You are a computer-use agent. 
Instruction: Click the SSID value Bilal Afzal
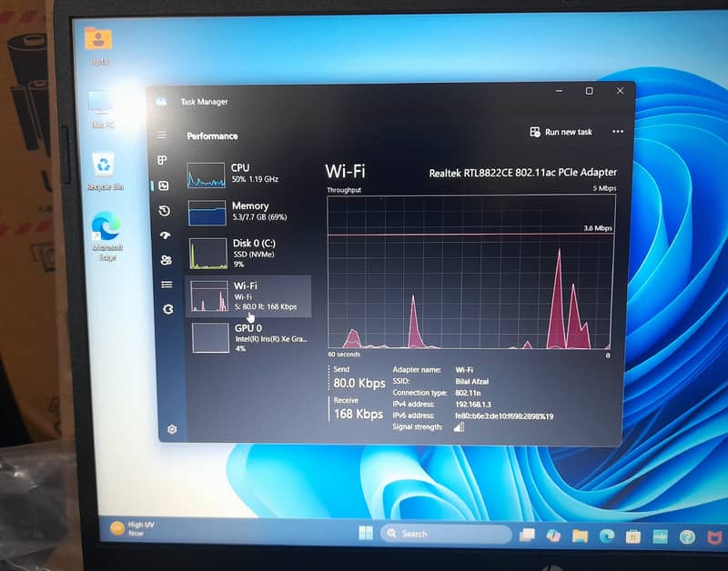[x=471, y=382]
